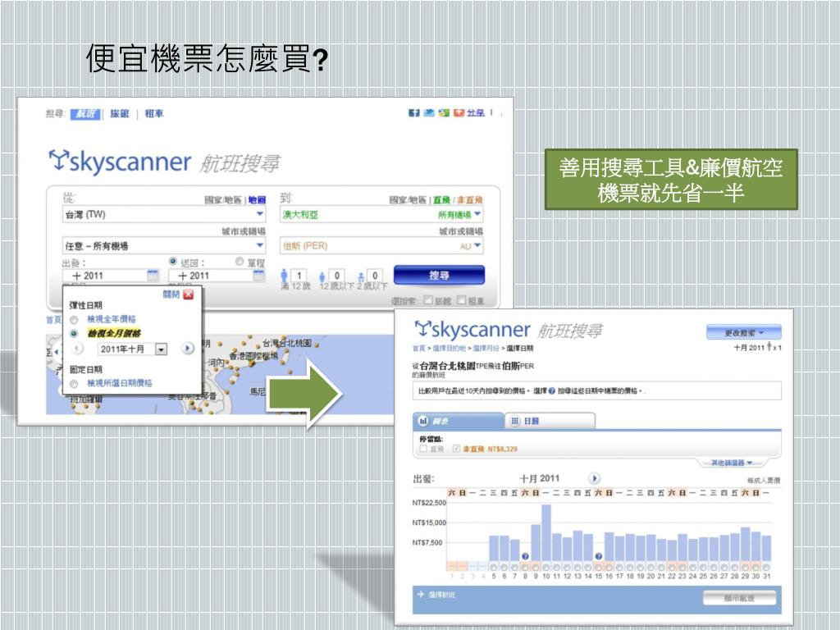Click the adult passenger count field

point(299,276)
